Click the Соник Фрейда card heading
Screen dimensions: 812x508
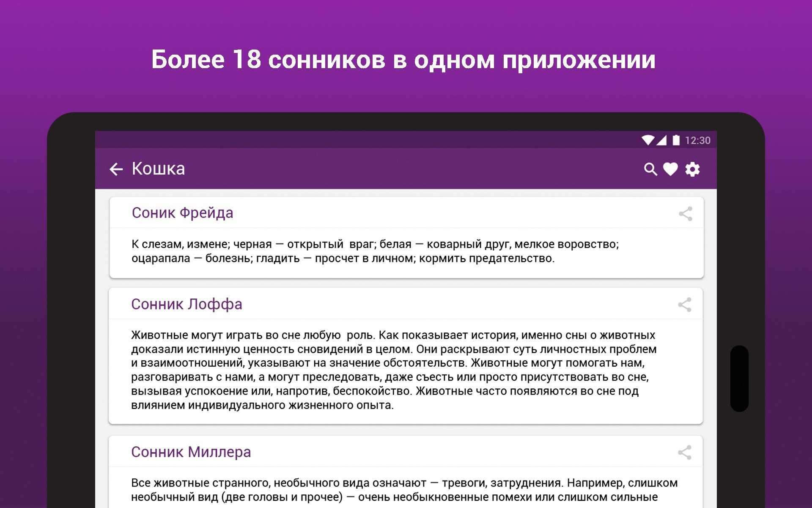(x=182, y=213)
